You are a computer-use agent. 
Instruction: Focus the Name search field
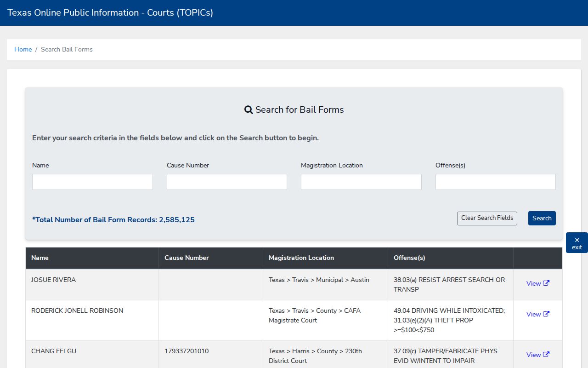[x=92, y=182]
